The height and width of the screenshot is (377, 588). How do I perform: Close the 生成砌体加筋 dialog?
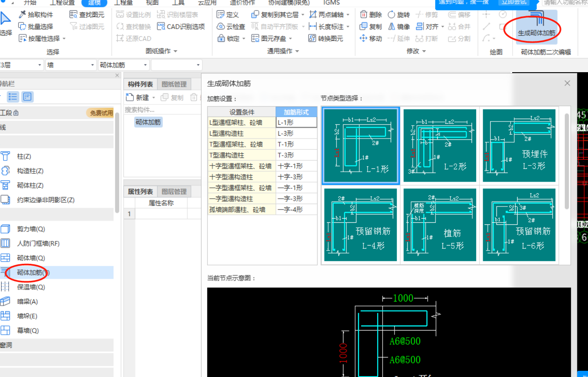coord(567,83)
